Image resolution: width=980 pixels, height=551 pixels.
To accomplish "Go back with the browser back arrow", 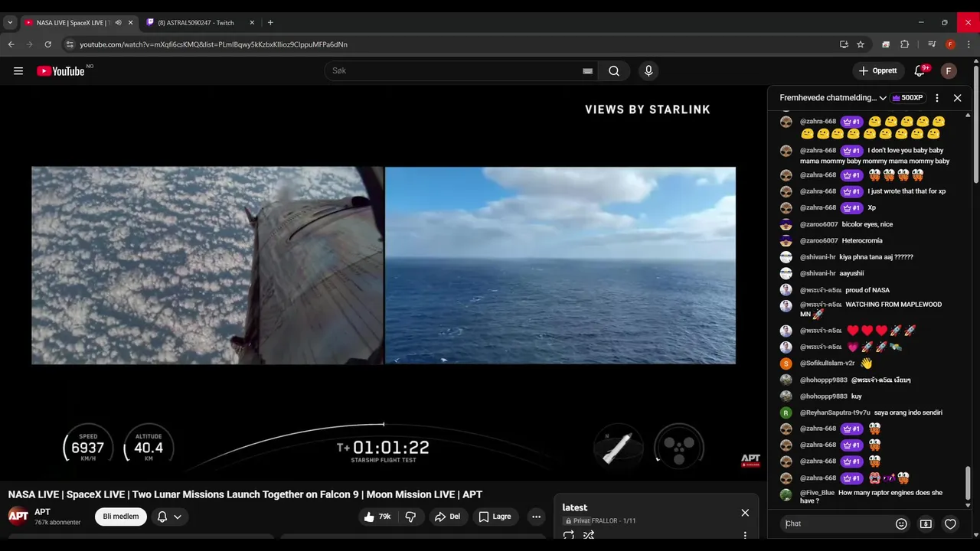I will click(11, 44).
